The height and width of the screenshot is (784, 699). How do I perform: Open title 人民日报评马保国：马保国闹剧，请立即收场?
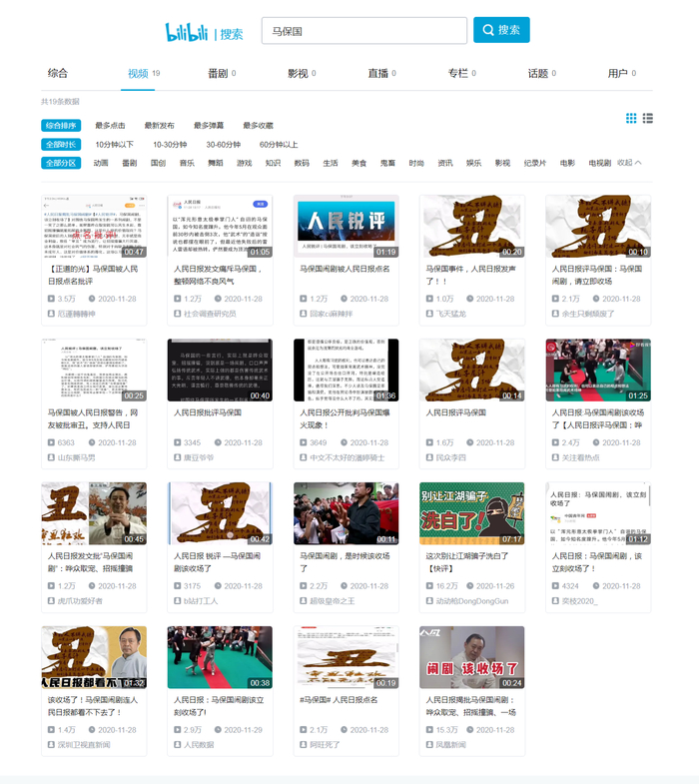[597, 275]
